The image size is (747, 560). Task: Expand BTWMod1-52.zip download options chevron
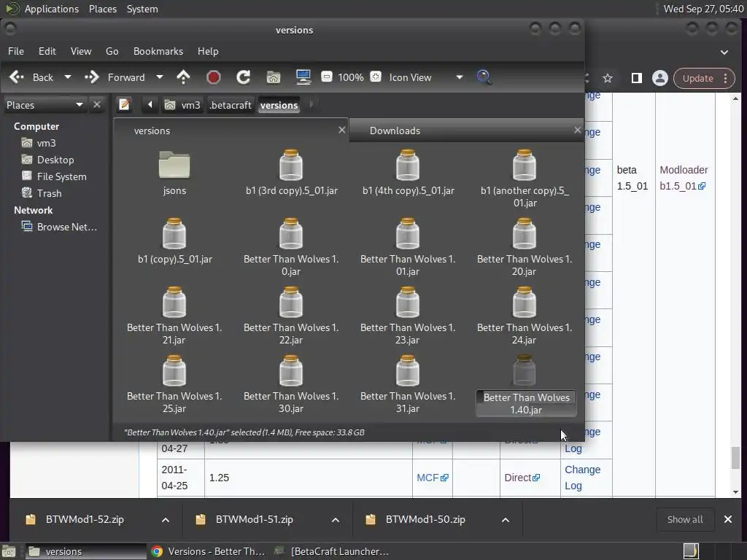coord(166,520)
